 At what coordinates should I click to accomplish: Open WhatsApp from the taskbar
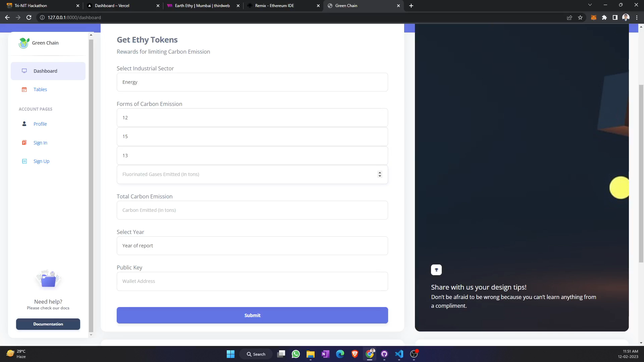[296, 354]
